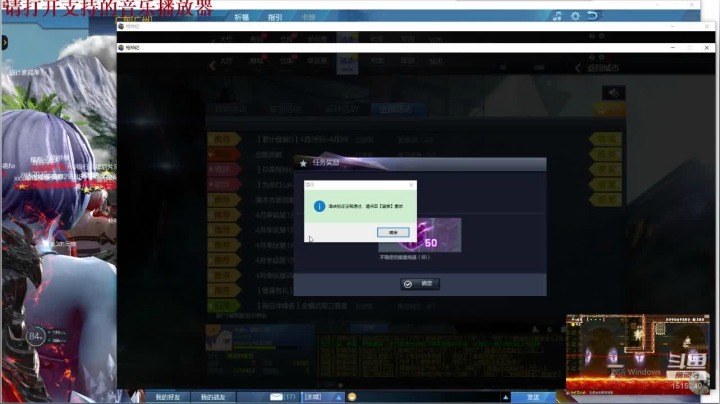
Task: Open the emoji smiley icon in the chat bar
Action: pyautogui.click(x=352, y=397)
